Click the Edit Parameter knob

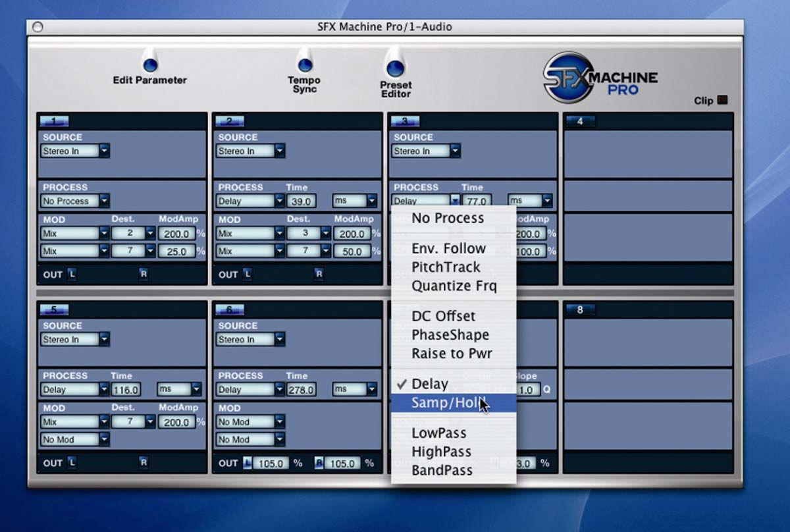[x=150, y=65]
